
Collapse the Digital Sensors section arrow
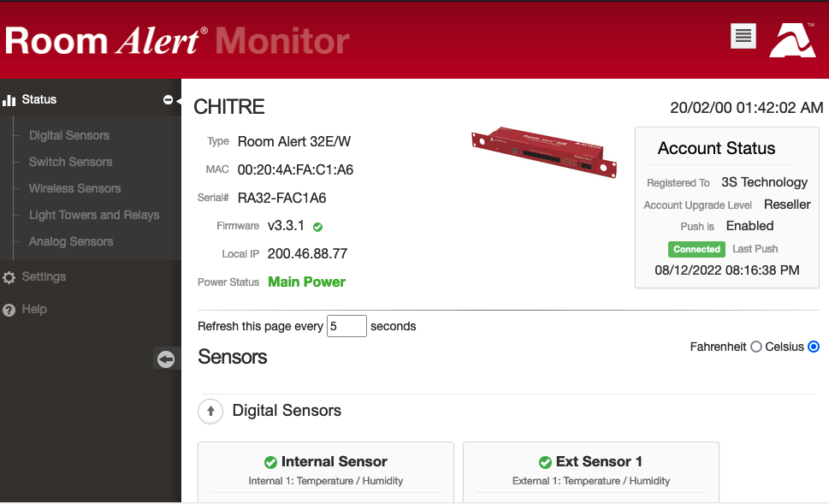pos(210,411)
